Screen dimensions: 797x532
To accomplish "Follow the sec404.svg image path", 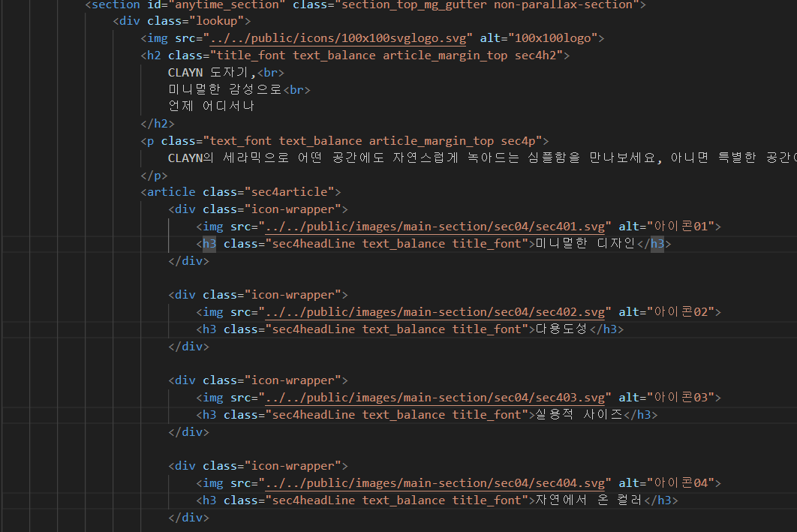I will (x=435, y=483).
